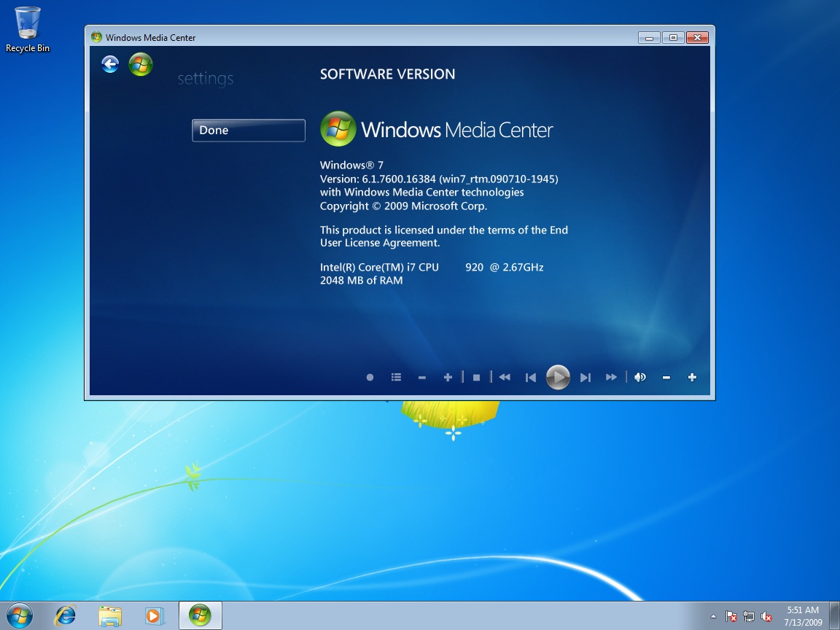
Task: Launch Internet Explorer from the taskbar
Action: (66, 615)
